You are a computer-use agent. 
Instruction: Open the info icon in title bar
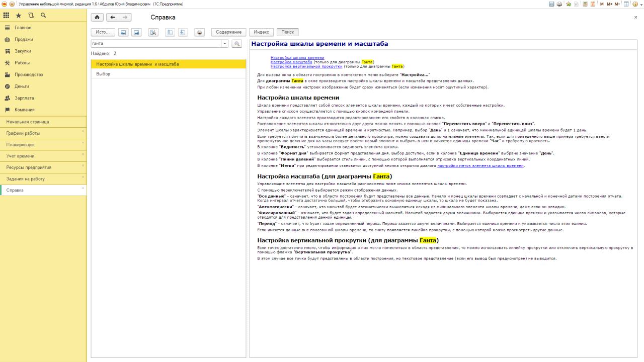(635, 4)
